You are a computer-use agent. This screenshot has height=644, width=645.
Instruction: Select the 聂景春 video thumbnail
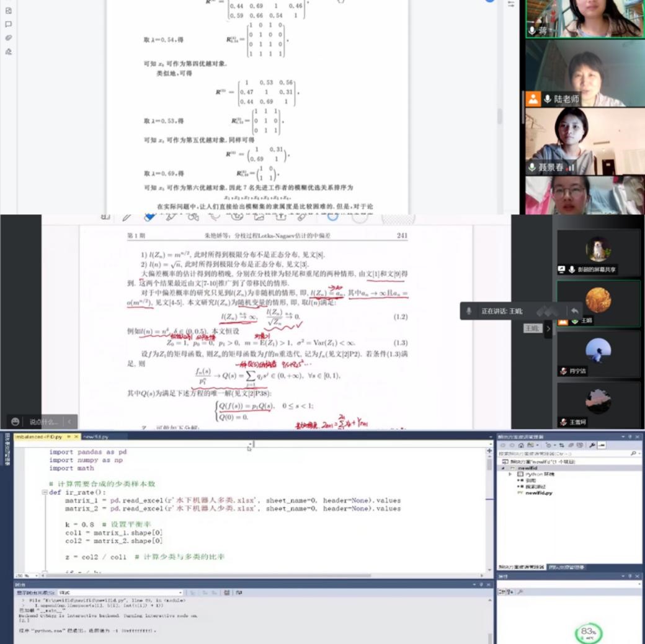tap(585, 141)
